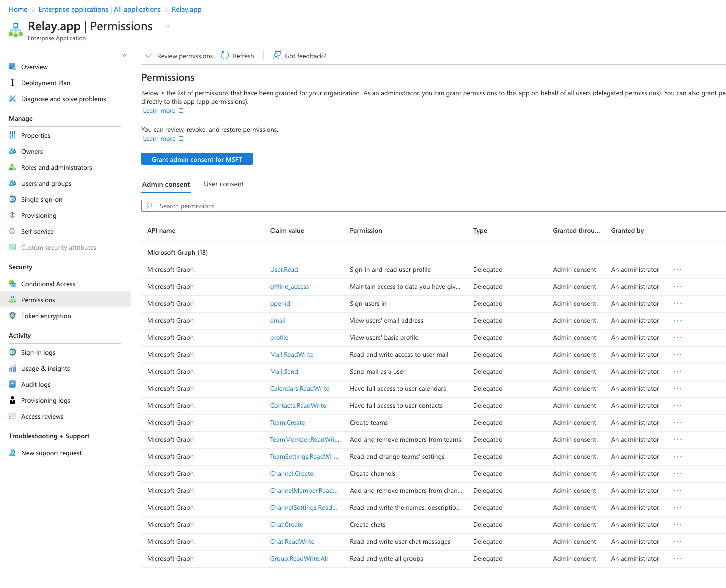Open Audit logs under Activity
726x588 pixels.
coord(36,384)
